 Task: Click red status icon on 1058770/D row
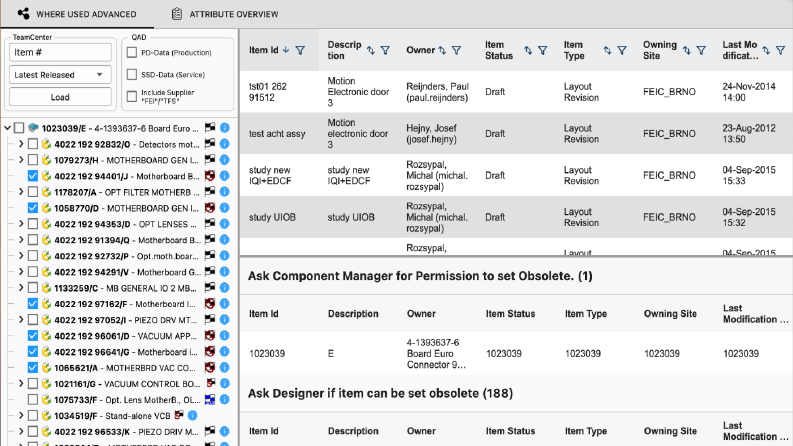tap(210, 208)
